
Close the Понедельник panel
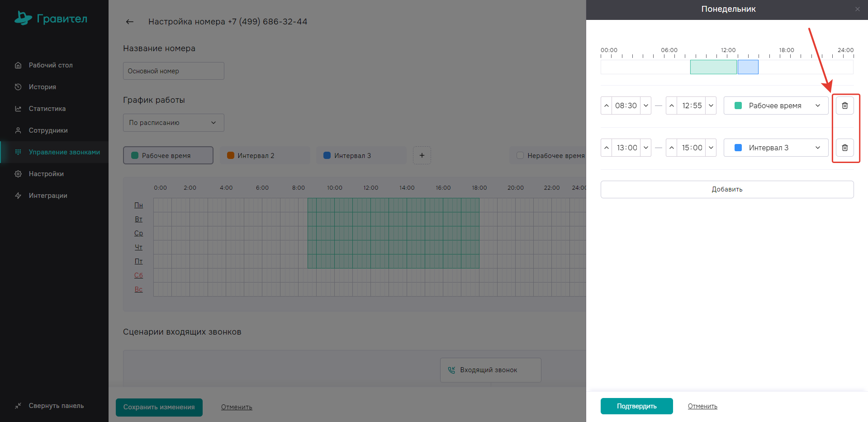tap(857, 9)
